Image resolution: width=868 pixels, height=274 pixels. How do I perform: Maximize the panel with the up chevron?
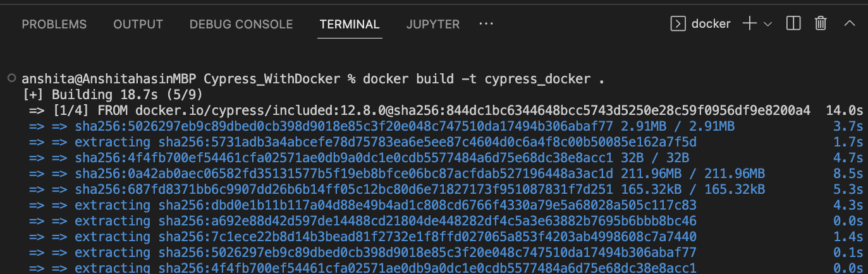(x=849, y=24)
